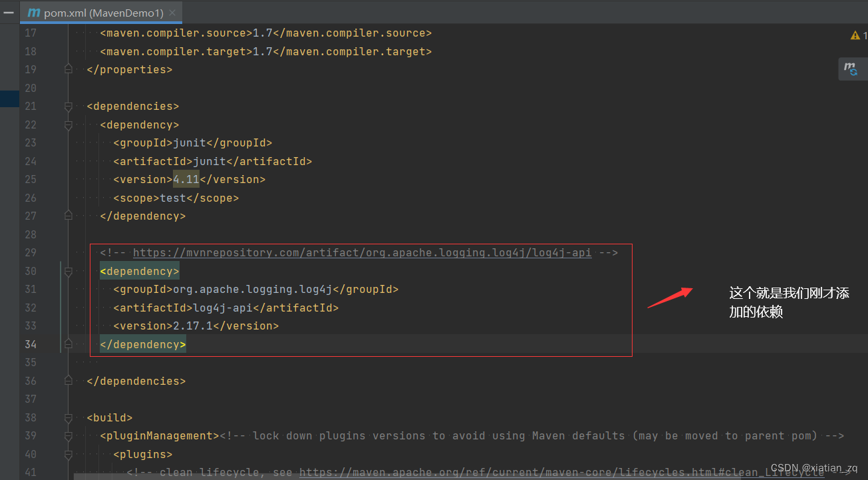Click the <pluginManagement> tag on line 39
This screenshot has height=480, width=868.
tap(160, 435)
